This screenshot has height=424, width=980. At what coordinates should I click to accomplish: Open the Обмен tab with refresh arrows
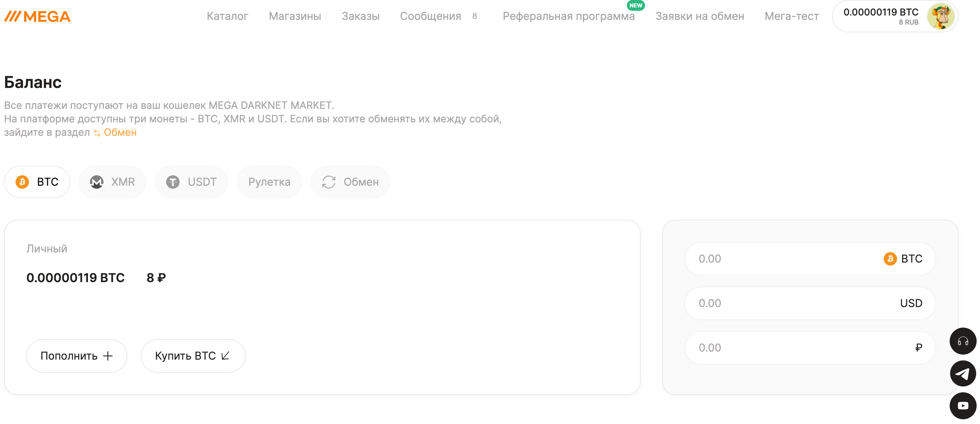click(x=350, y=182)
